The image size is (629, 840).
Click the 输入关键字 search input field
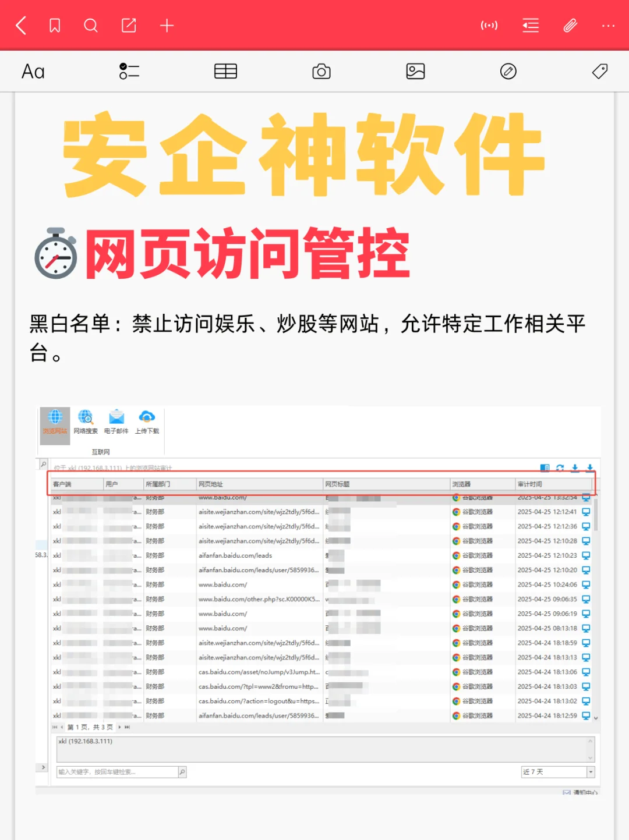[116, 771]
